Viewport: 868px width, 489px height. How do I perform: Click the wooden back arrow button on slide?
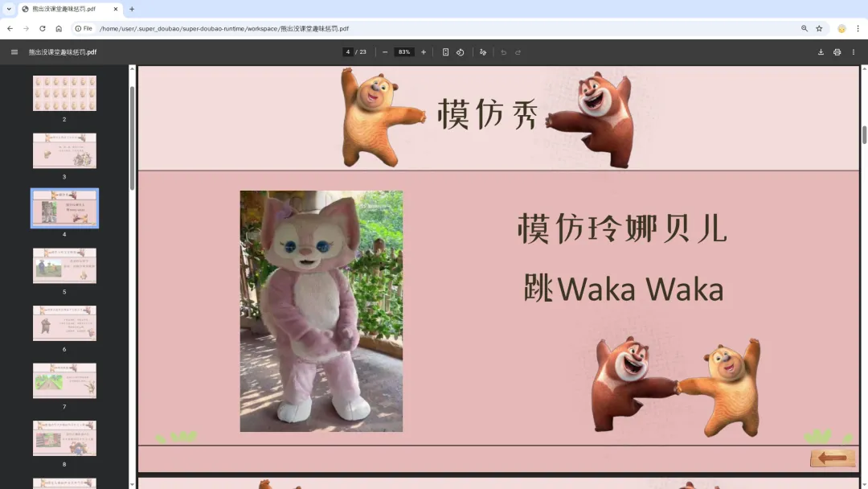[x=833, y=458]
